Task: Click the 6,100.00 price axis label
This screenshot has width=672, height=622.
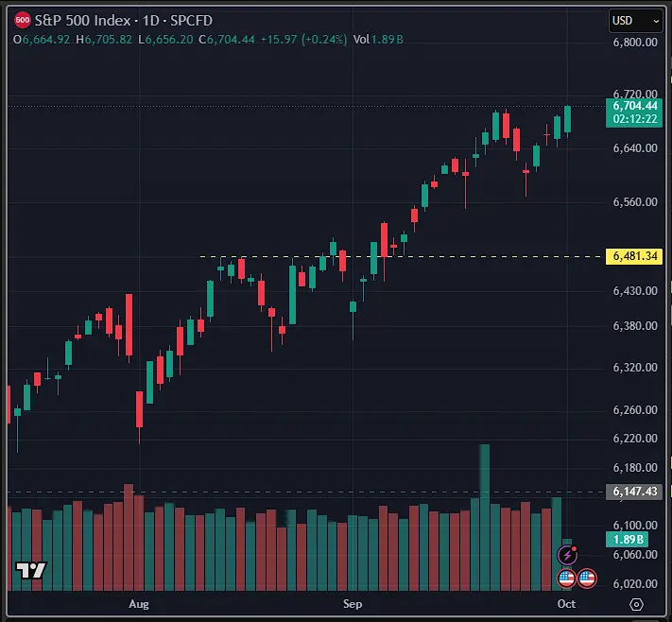Action: (635, 526)
